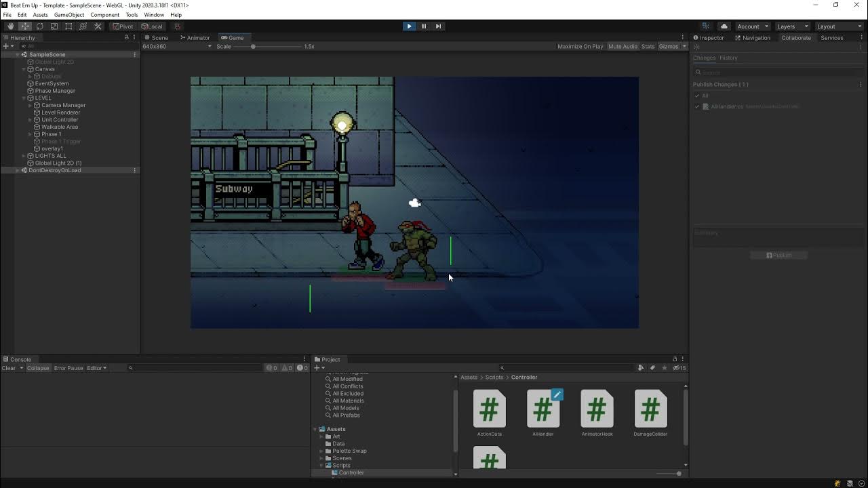Select the Hand tool in the toolbar

coord(10,26)
